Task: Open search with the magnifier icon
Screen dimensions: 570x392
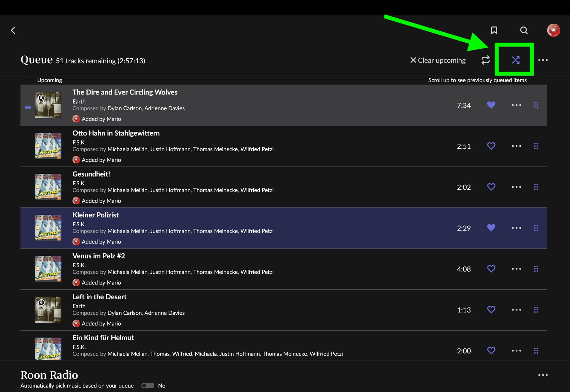Action: [x=524, y=30]
